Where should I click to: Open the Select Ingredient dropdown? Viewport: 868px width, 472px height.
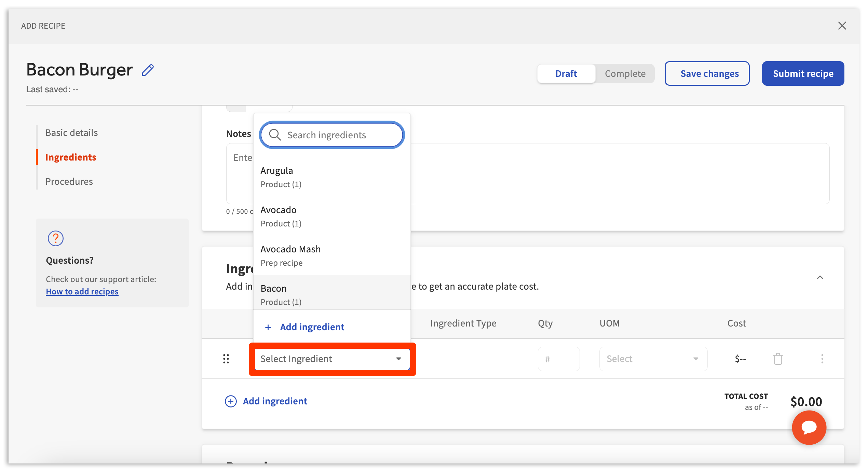pos(331,359)
